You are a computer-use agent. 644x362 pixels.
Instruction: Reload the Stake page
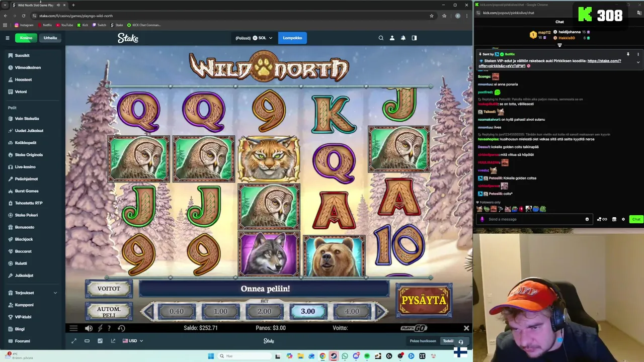(24, 16)
